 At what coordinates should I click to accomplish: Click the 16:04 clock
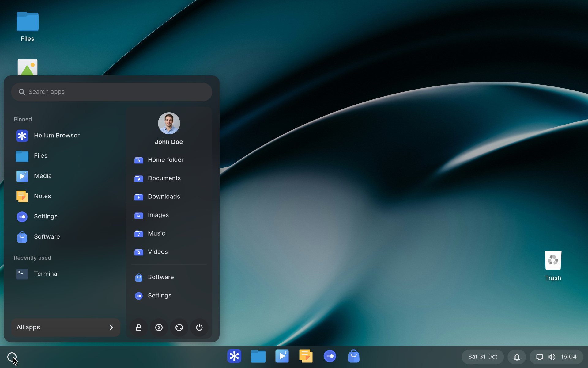(569, 357)
